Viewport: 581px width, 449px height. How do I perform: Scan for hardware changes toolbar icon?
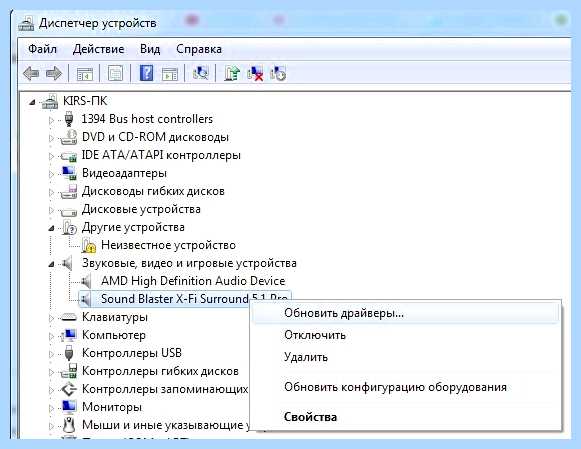[200, 73]
